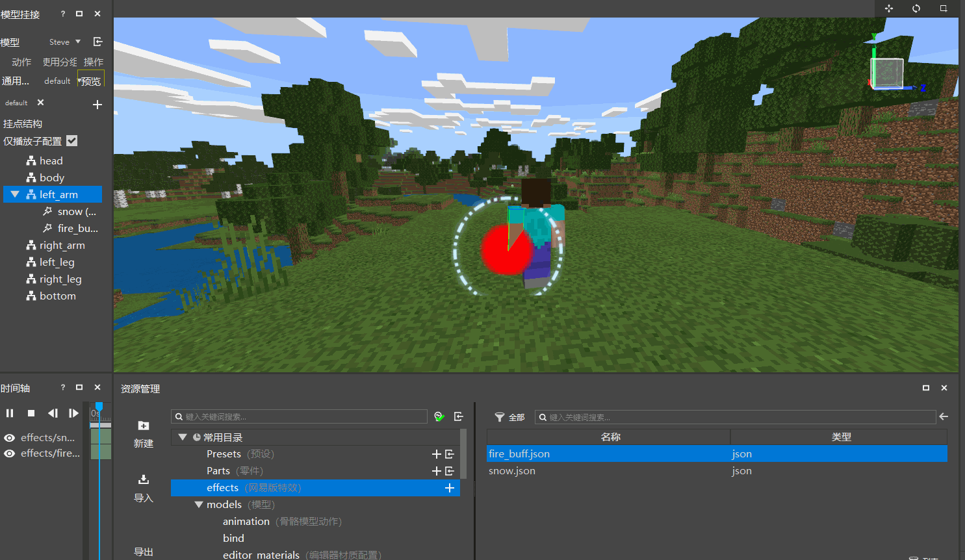Step to previous frame in timeline
The width and height of the screenshot is (965, 560).
pos(53,413)
